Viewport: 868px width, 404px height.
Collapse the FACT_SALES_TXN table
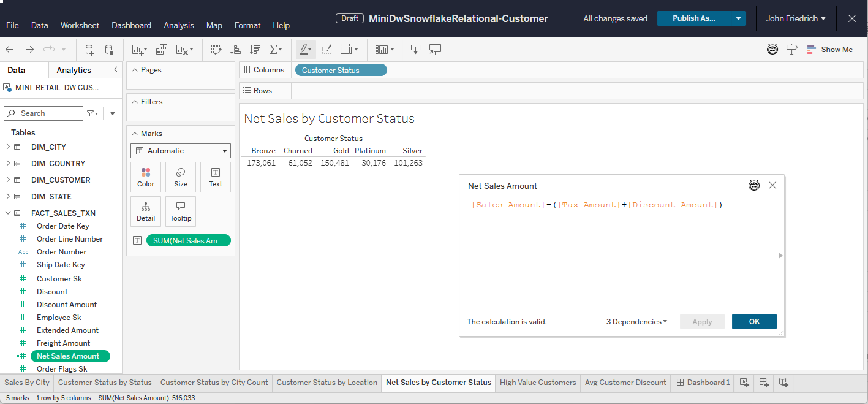(x=8, y=213)
